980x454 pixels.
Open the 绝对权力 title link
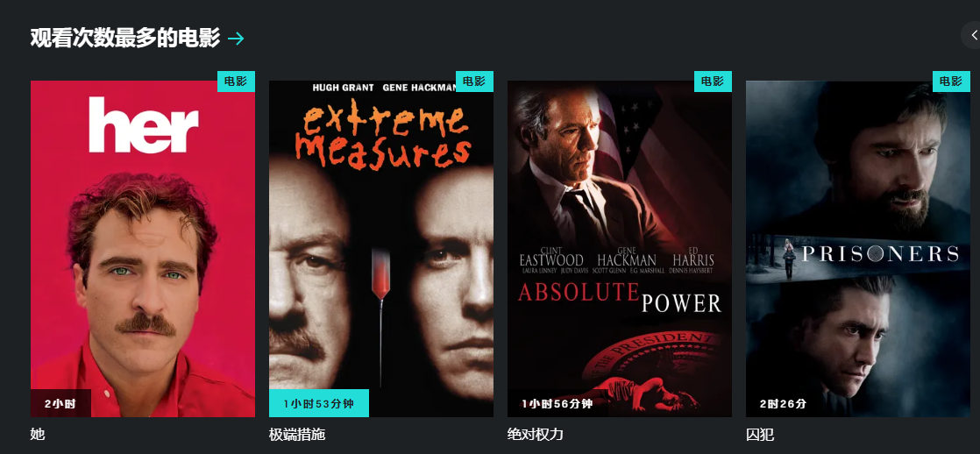[x=536, y=434]
